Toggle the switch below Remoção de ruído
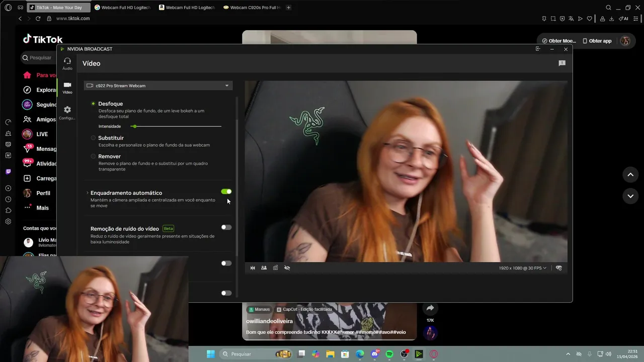 [x=226, y=263]
